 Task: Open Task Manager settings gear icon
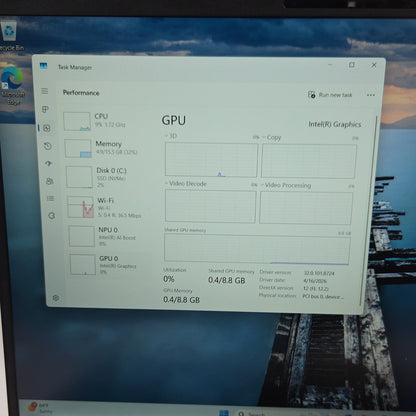[56, 298]
